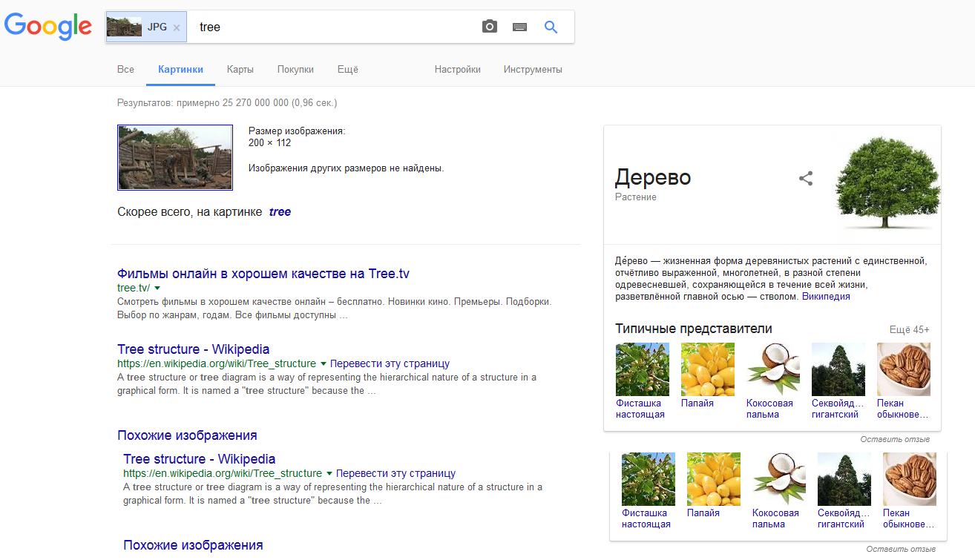Click the blue magnifier search button
The image size is (975, 560).
[x=551, y=27]
